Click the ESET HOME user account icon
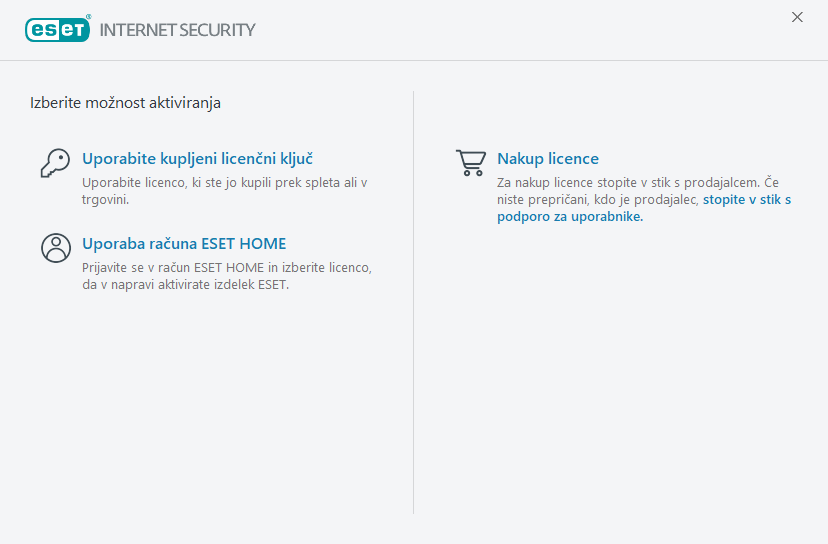 55,247
